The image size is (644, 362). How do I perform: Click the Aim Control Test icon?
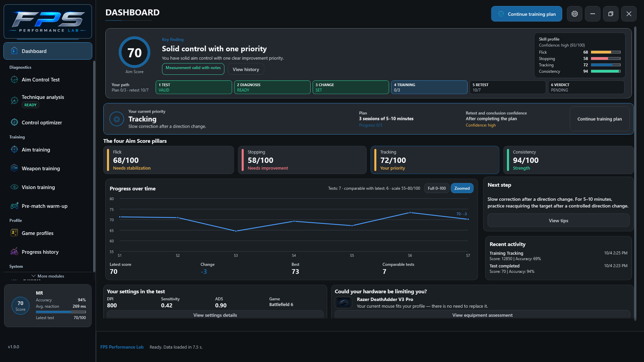click(14, 80)
